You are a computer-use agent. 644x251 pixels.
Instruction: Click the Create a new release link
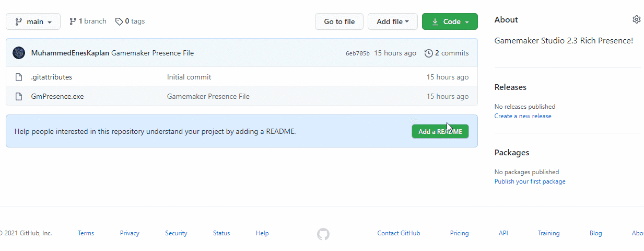coord(523,116)
